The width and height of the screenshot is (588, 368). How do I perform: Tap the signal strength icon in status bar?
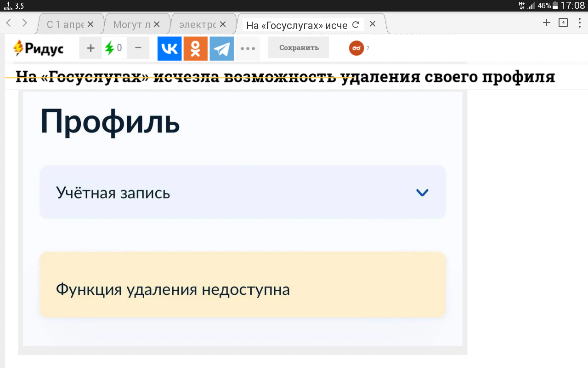[x=531, y=6]
